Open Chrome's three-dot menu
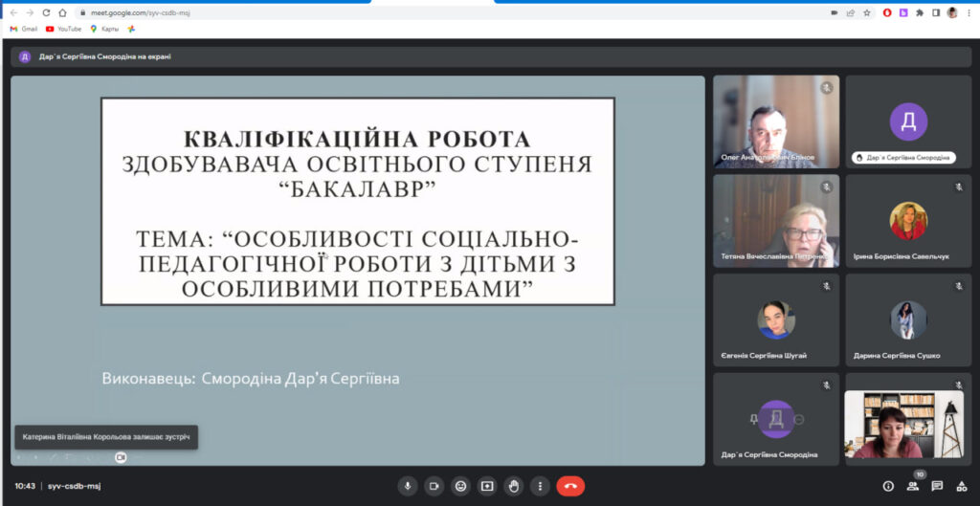Viewport: 980px width, 506px height. [x=969, y=12]
